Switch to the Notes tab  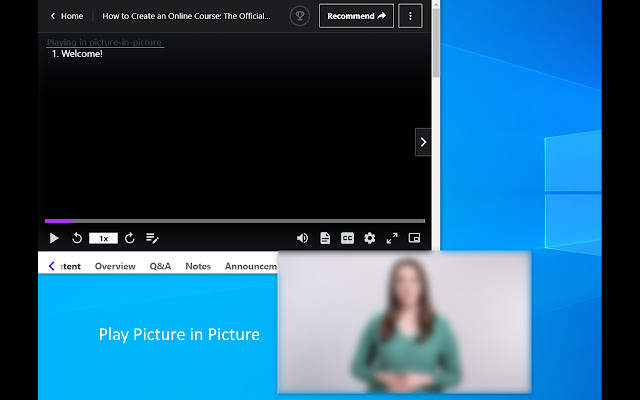pos(198,266)
